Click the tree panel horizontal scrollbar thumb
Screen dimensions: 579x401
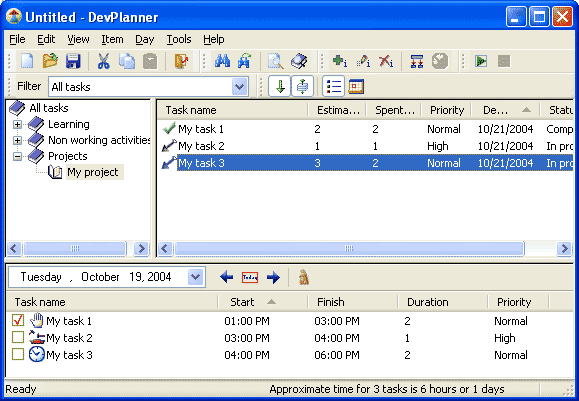point(75,249)
